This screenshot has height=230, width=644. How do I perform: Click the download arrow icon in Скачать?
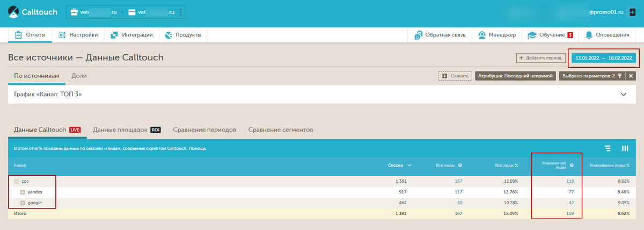click(x=444, y=76)
